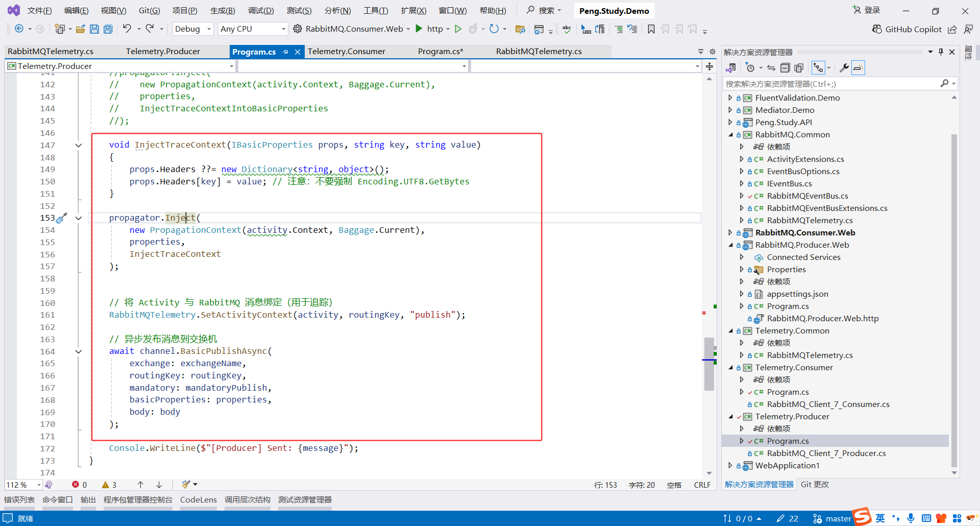Click the toggle bookmark icon
This screenshot has height=526, width=980.
[651, 29]
